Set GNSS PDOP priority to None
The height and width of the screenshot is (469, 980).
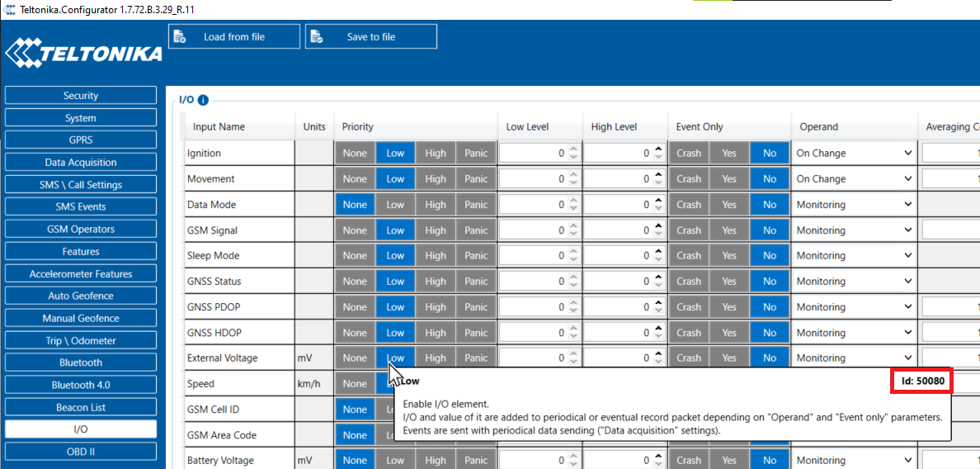pos(355,307)
